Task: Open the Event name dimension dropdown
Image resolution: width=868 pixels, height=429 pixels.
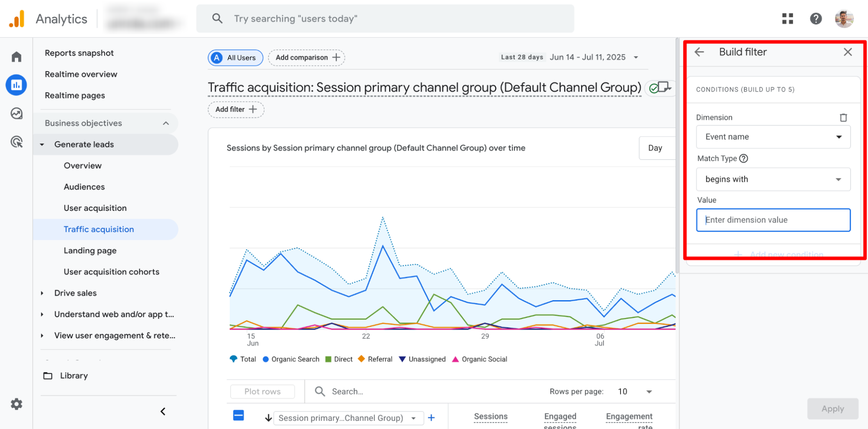Action: (x=773, y=137)
